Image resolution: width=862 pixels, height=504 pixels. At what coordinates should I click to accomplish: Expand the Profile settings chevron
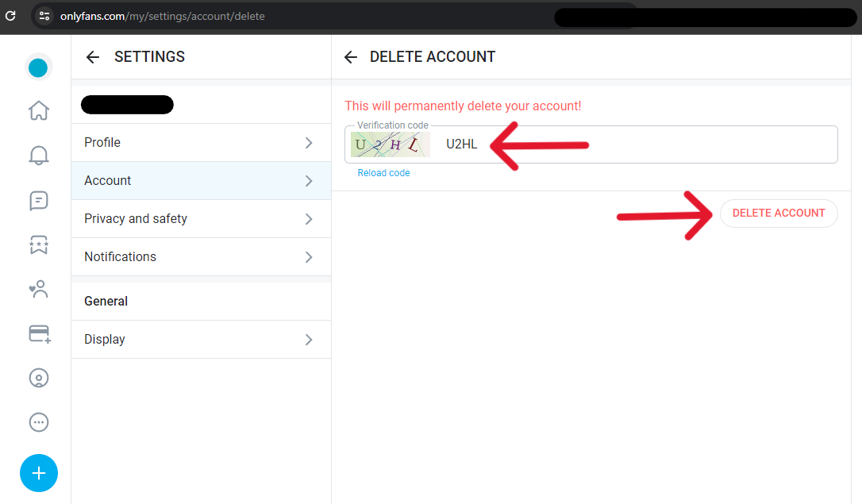click(x=309, y=143)
